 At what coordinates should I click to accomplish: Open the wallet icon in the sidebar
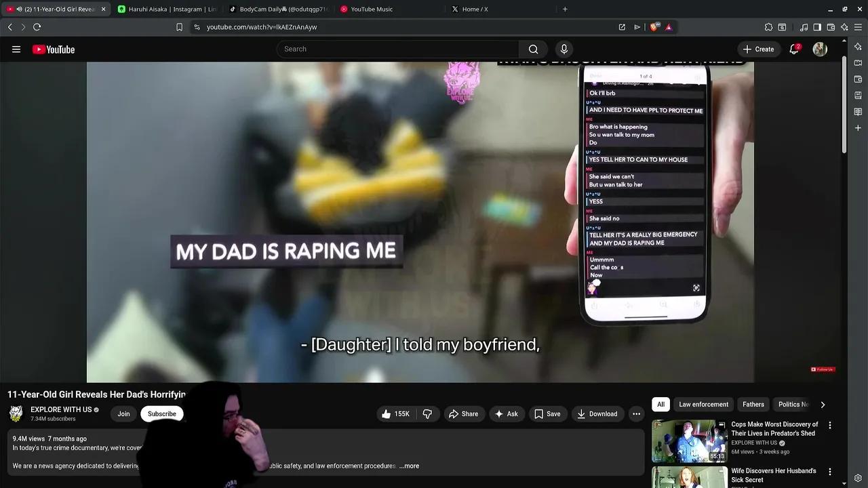pyautogui.click(x=859, y=79)
